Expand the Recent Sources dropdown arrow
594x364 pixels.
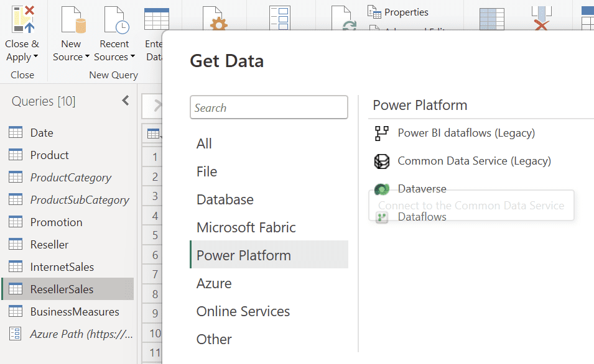point(132,57)
